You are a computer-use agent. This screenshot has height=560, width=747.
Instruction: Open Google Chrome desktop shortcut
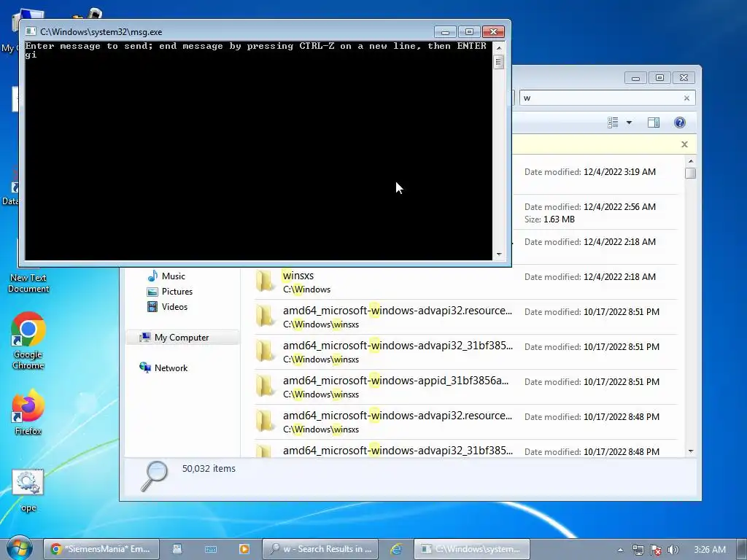point(28,340)
